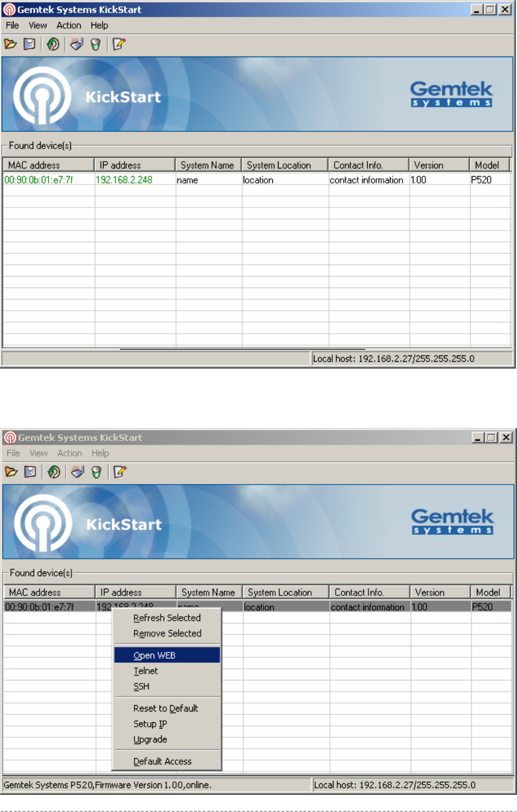Click Model column header in active KickStart window
Image resolution: width=517 pixels, height=812 pixels.
tap(490, 165)
